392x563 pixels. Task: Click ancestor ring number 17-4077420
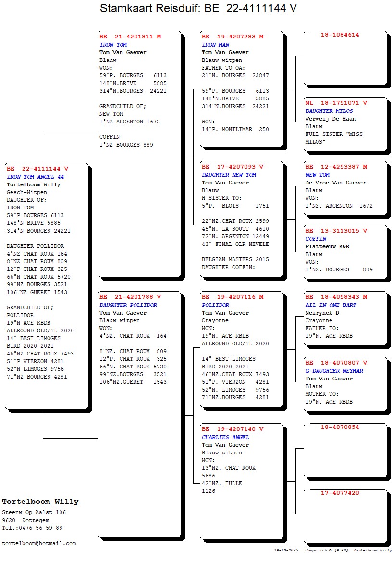pyautogui.click(x=340, y=493)
